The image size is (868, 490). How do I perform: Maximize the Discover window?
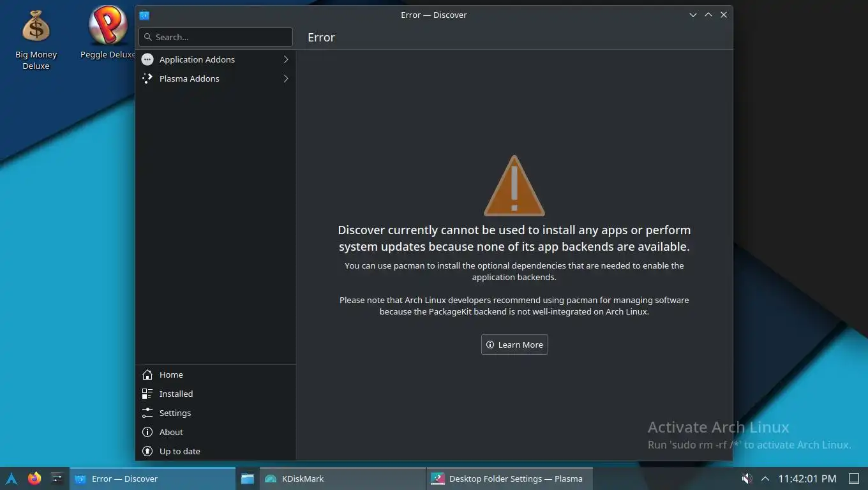(708, 15)
